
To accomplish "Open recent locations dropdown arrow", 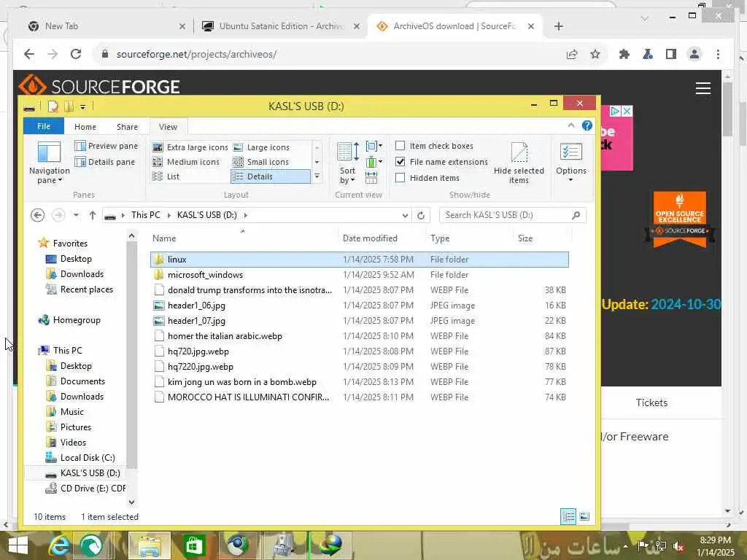I will click(x=76, y=215).
